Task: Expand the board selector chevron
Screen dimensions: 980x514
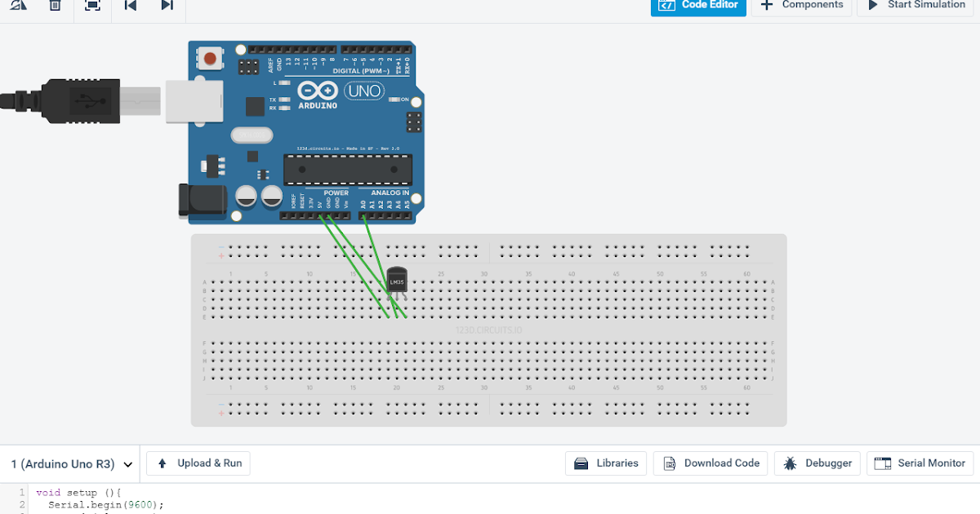Action: tap(127, 463)
